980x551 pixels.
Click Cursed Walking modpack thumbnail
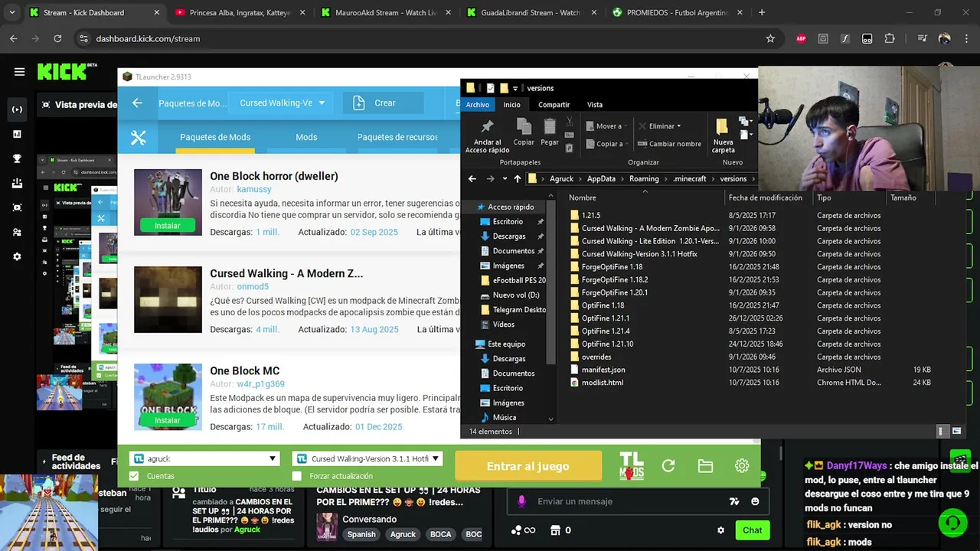click(168, 299)
